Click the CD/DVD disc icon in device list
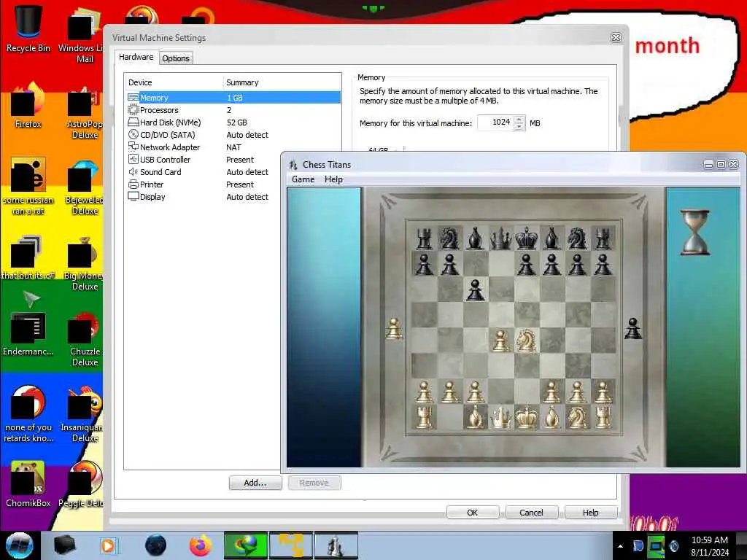 coord(133,134)
